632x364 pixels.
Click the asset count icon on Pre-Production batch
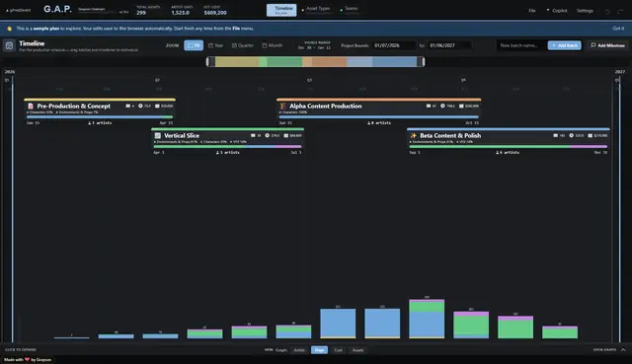coord(127,106)
